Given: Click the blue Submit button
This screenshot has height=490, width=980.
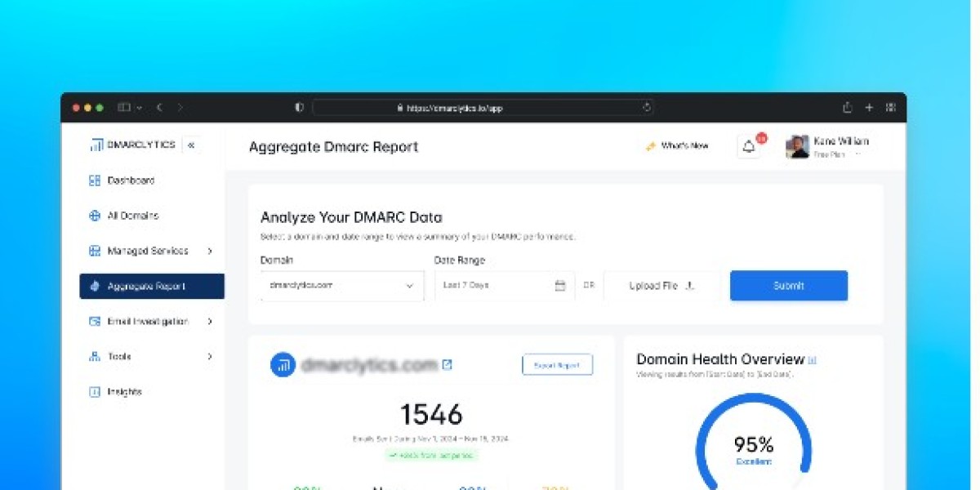Looking at the screenshot, I should click(x=789, y=286).
